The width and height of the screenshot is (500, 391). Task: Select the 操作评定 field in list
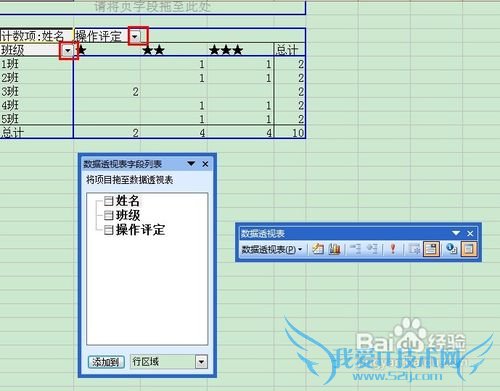click(x=140, y=230)
